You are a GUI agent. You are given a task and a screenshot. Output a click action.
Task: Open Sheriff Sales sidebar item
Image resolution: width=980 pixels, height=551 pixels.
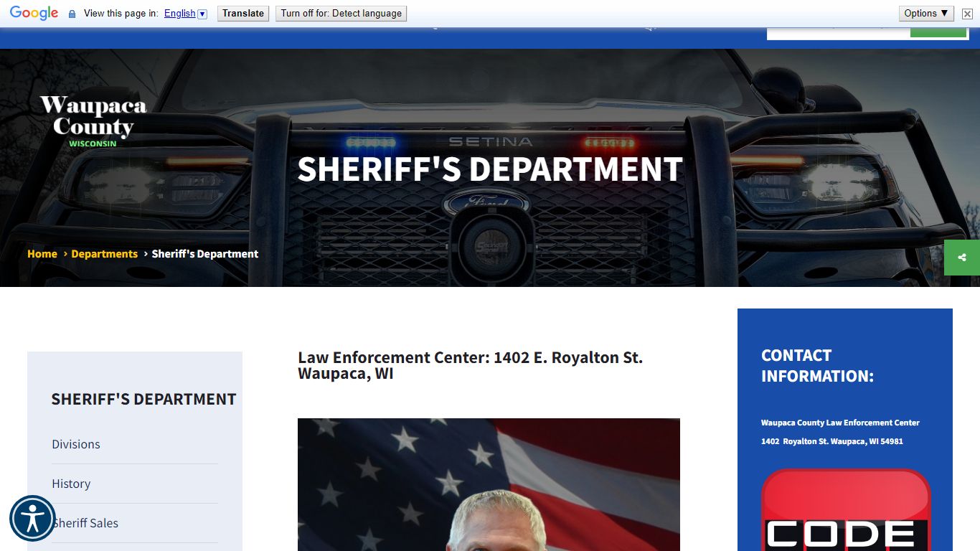(x=86, y=523)
